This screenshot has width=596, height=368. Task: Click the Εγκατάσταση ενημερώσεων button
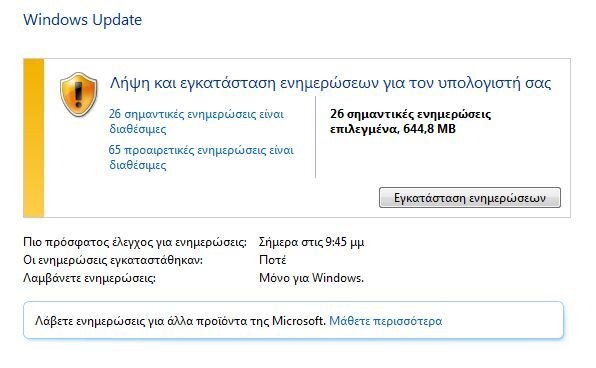(x=470, y=198)
